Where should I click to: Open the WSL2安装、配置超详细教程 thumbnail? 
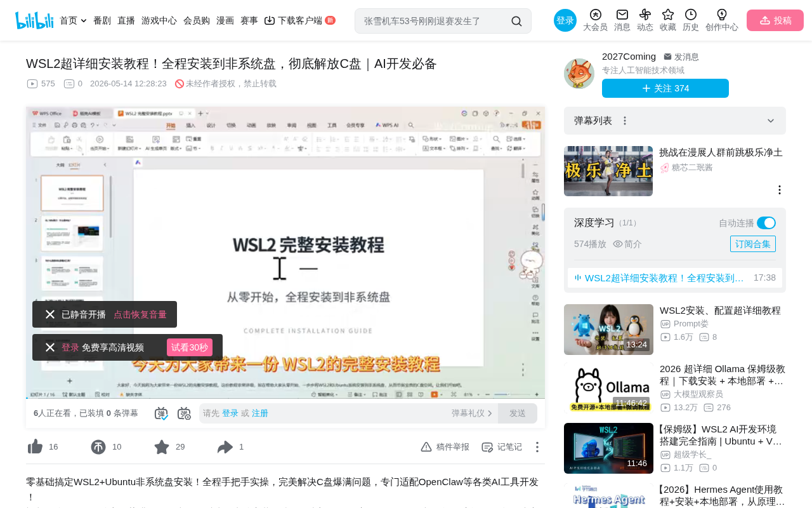tap(608, 330)
